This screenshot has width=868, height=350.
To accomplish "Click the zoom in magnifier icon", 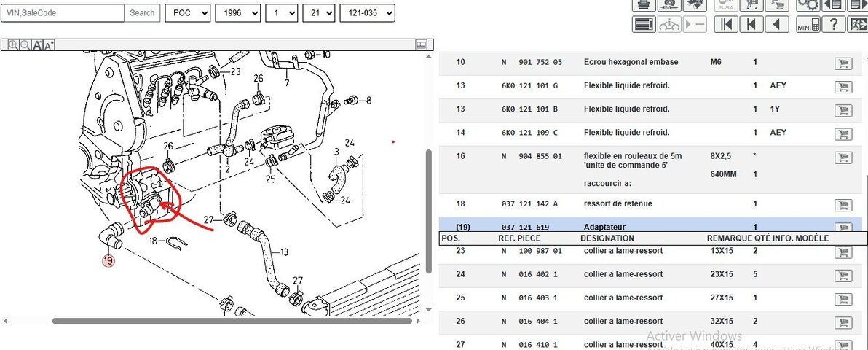I will pos(13,45).
